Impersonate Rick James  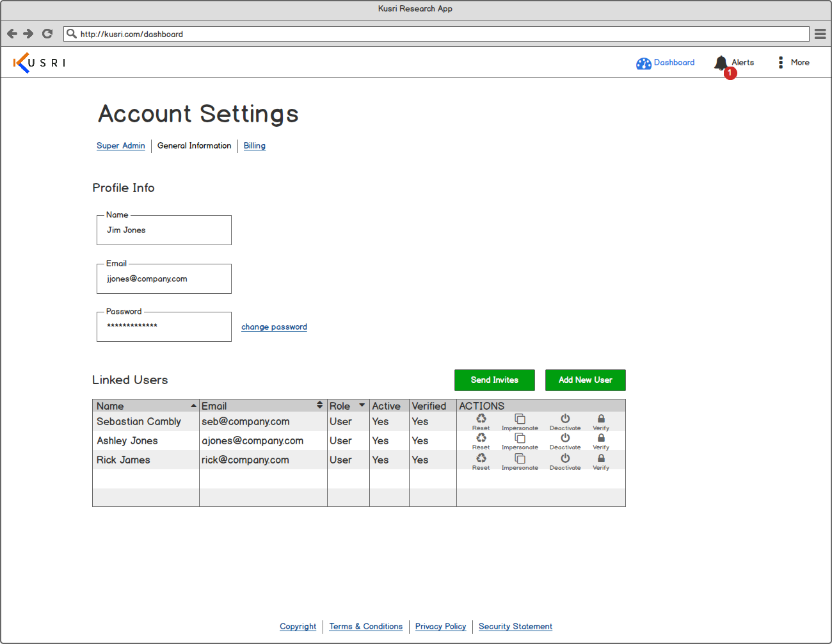(x=520, y=462)
